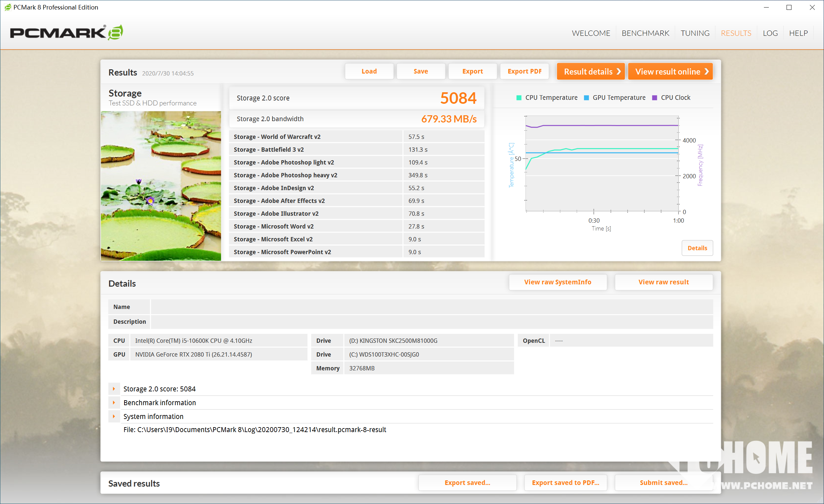Click the Export button
Viewport: 824px width, 504px height.
pyautogui.click(x=472, y=71)
